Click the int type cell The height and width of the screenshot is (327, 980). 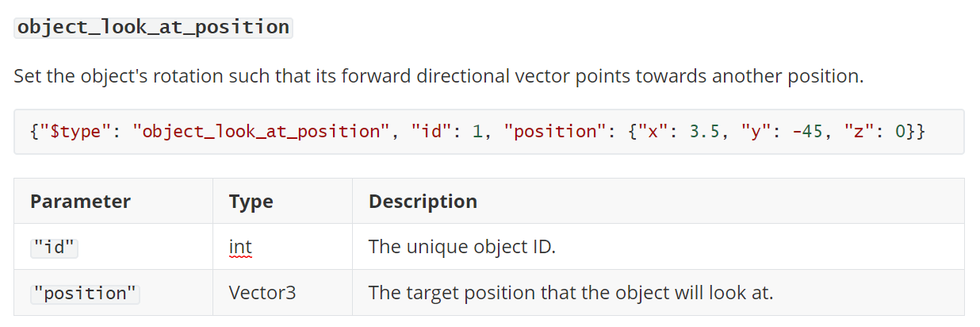pos(241,247)
